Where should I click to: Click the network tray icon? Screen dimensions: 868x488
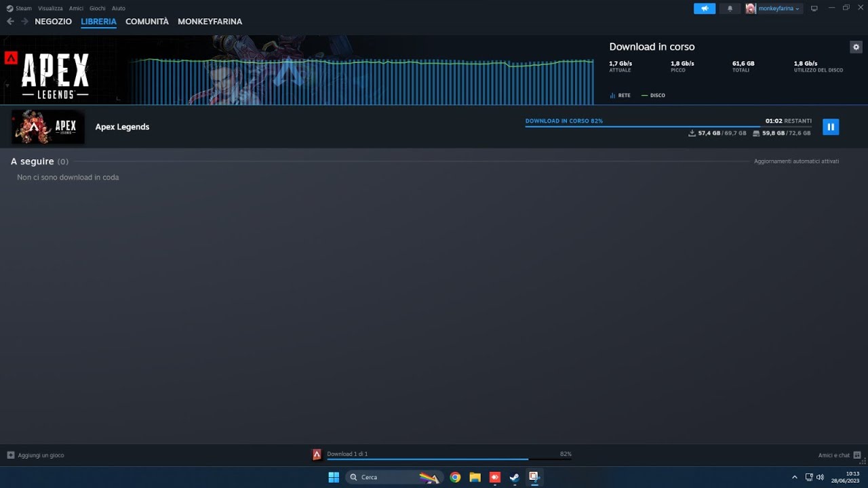[809, 477]
